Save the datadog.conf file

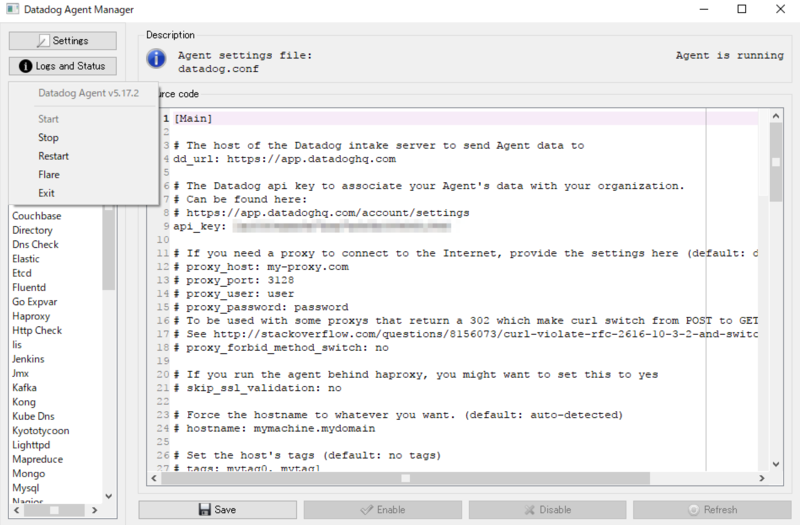click(x=217, y=510)
